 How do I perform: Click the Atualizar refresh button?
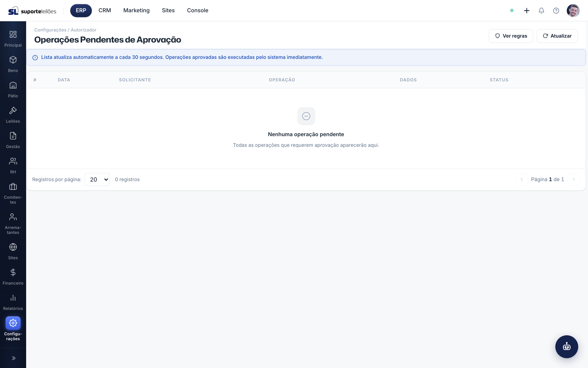tap(557, 36)
